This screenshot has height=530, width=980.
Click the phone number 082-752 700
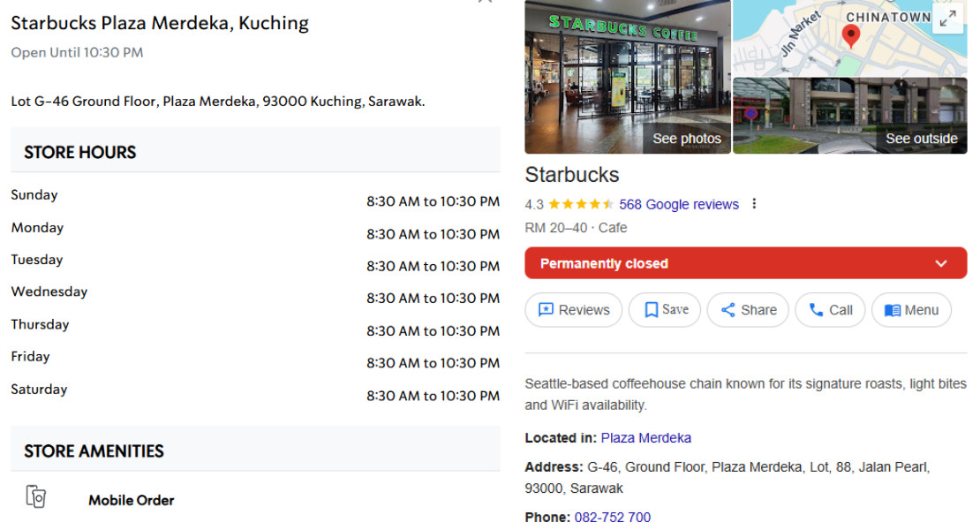[x=613, y=518]
